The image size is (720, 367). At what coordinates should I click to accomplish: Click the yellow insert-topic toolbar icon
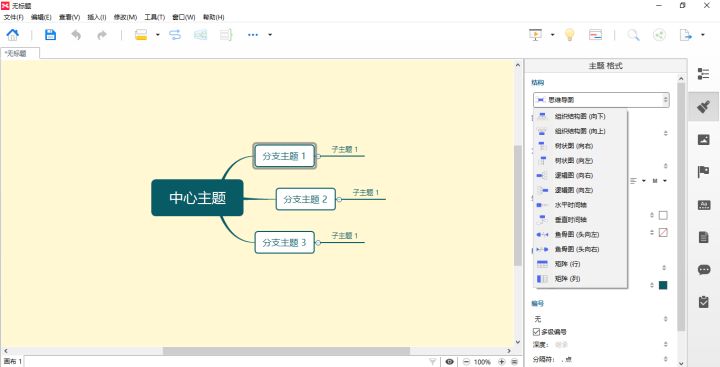141,35
